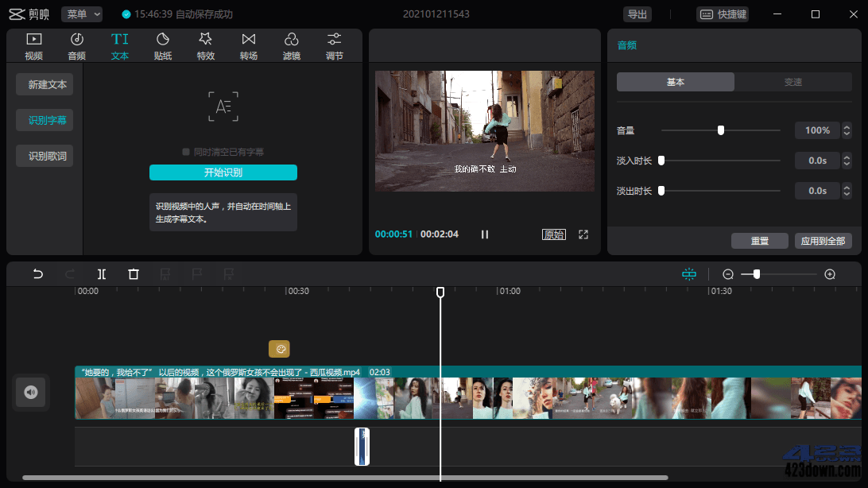Click the 开始识别 recognition button

pyautogui.click(x=223, y=172)
